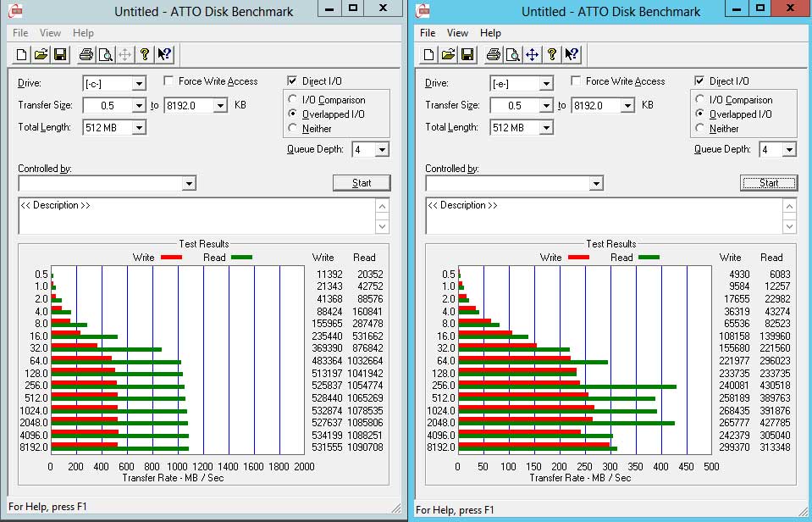The width and height of the screenshot is (812, 522).
Task: Select I/O Comparison radio in right window
Action: 700,99
